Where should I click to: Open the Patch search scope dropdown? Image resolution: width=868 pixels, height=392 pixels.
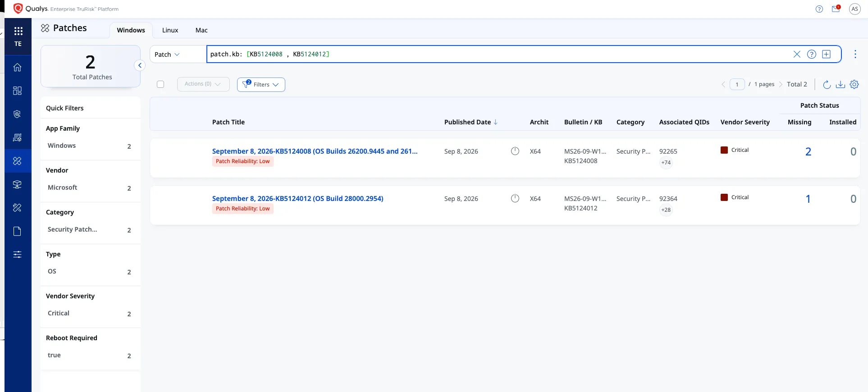coord(167,55)
